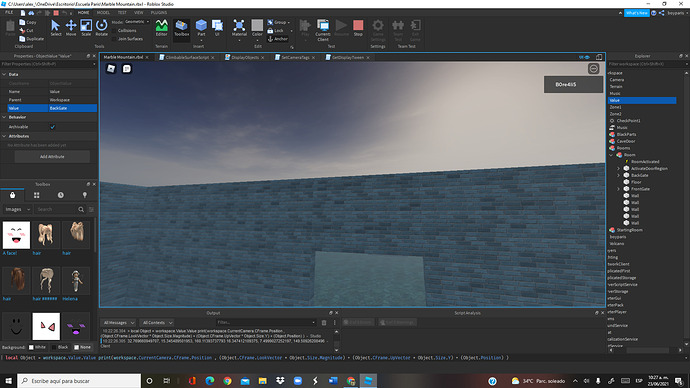Anchor the selected part
Viewport: 690px width, 388px height.
click(x=278, y=39)
